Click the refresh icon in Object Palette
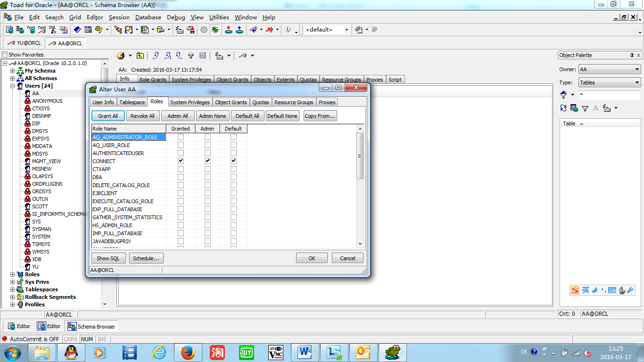644x362 pixels. (563, 108)
